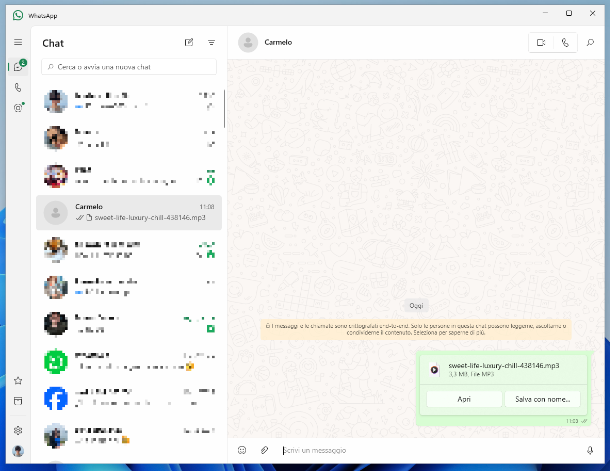Click the WhatsApp logo in the title bar
The height and width of the screenshot is (471, 610).
tap(18, 15)
